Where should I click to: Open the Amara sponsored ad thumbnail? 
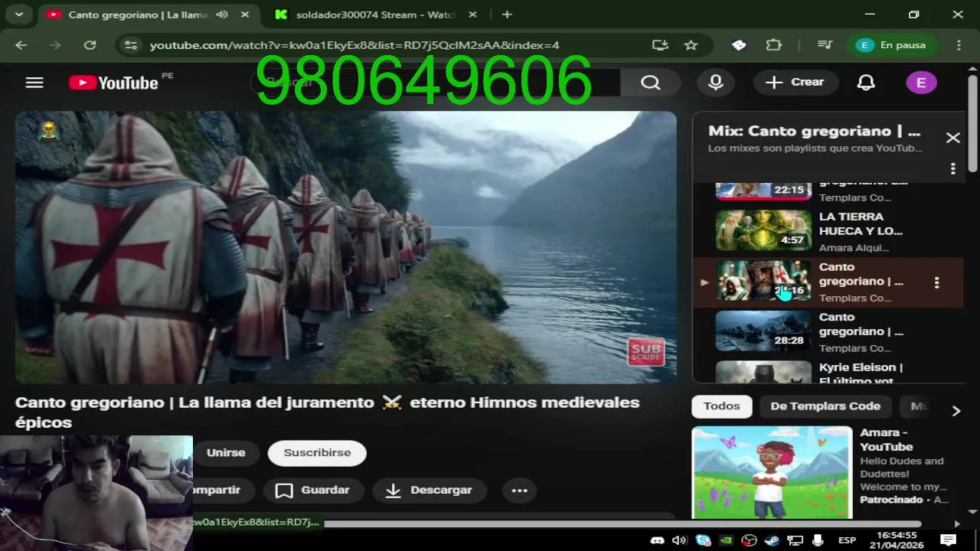pos(772,472)
